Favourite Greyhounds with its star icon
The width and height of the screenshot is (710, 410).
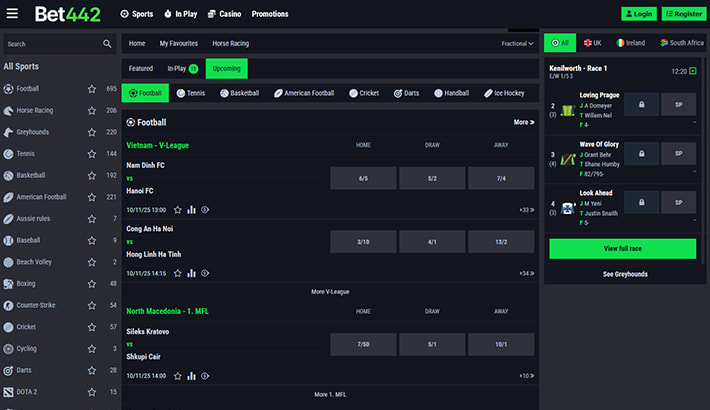coord(92,132)
